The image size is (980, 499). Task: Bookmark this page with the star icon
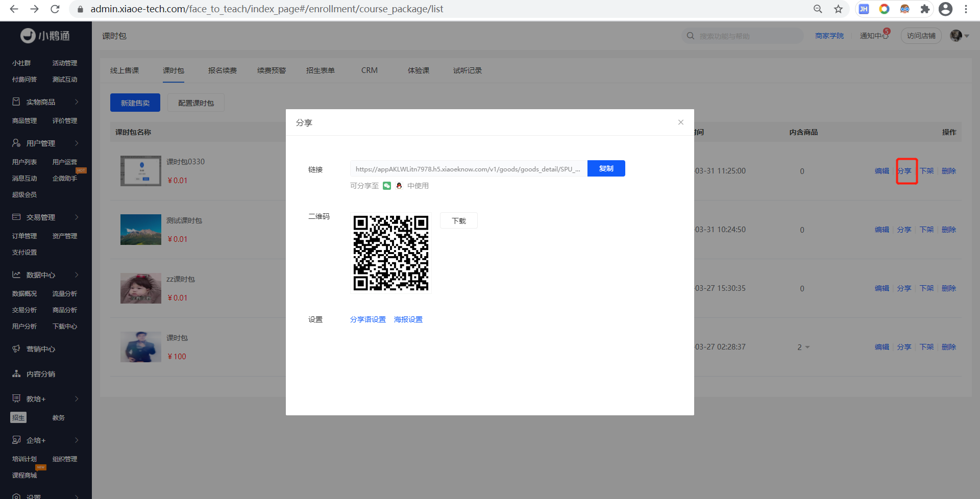click(x=838, y=9)
